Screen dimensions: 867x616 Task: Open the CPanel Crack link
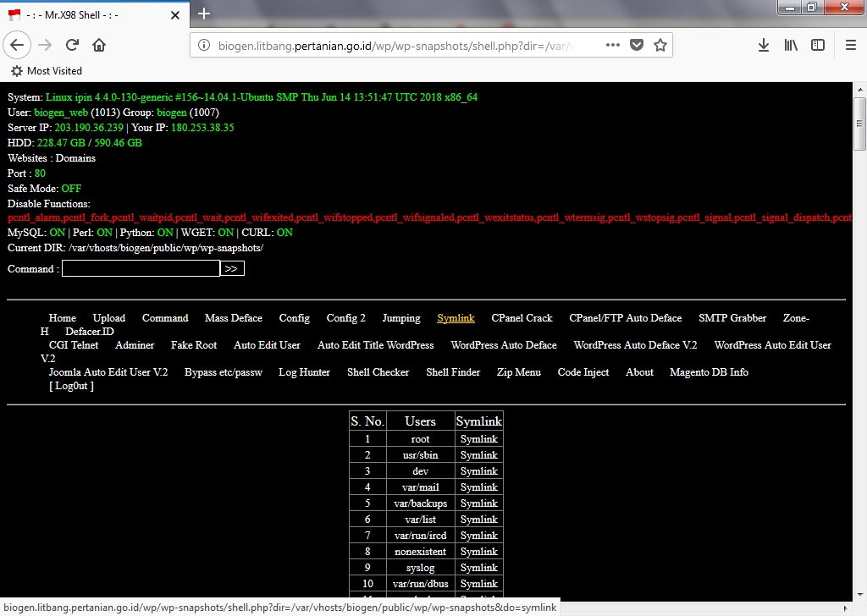pos(522,318)
